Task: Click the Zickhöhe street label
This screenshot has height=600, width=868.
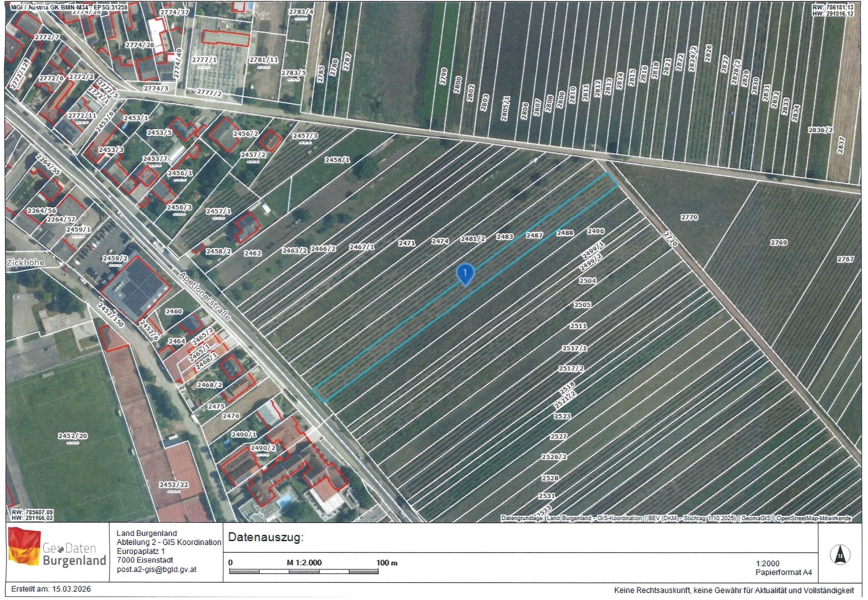Action: coord(25,262)
